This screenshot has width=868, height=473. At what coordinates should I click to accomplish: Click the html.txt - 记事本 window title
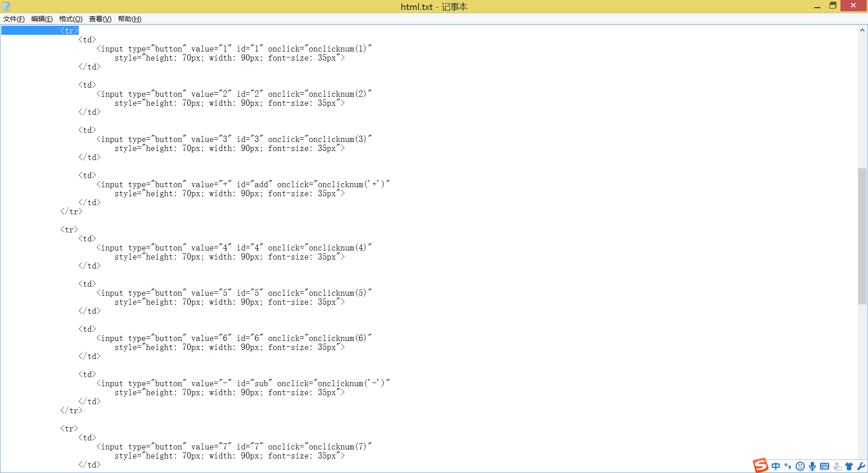coord(434,7)
